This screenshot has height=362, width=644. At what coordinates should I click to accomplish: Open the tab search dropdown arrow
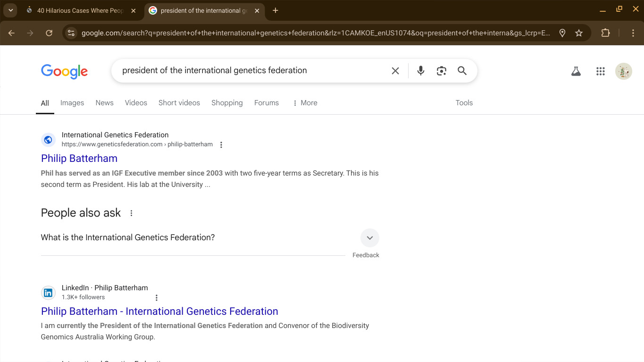(x=10, y=10)
